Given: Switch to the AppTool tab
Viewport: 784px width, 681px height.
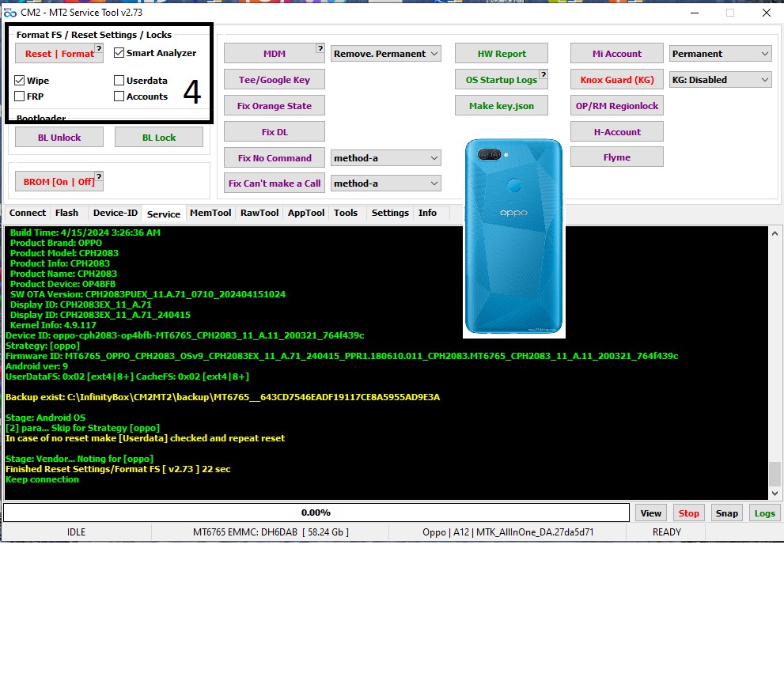Looking at the screenshot, I should (306, 213).
